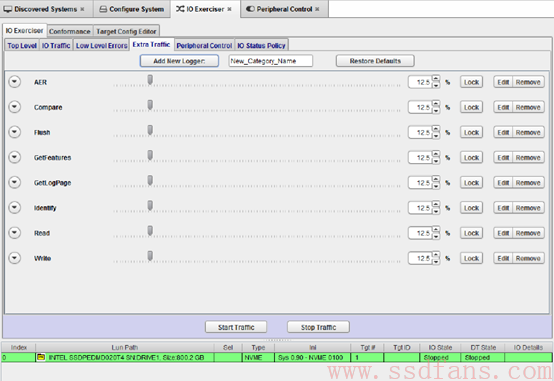Click Start Traffic button
The height and width of the screenshot is (381, 554).
[236, 327]
